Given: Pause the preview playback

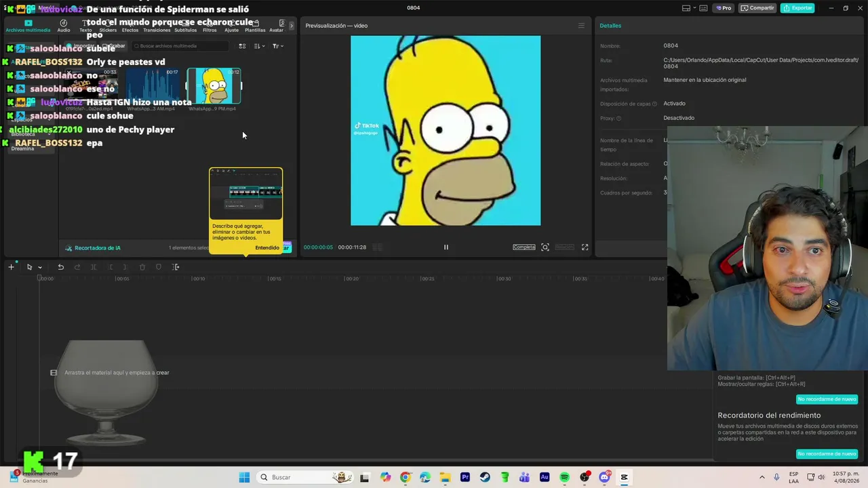Looking at the screenshot, I should [x=446, y=247].
